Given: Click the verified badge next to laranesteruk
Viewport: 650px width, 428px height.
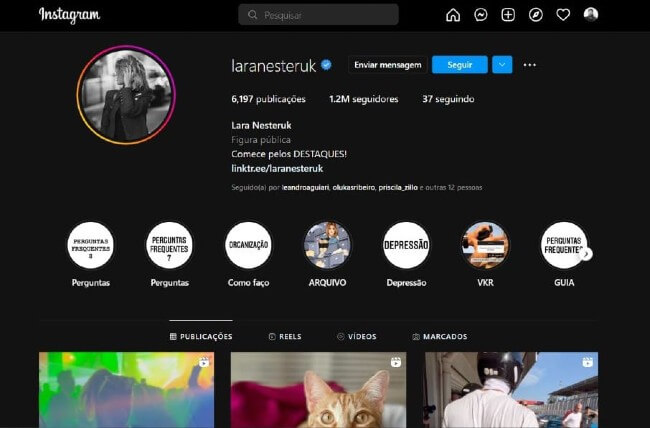Looking at the screenshot, I should click(x=326, y=65).
